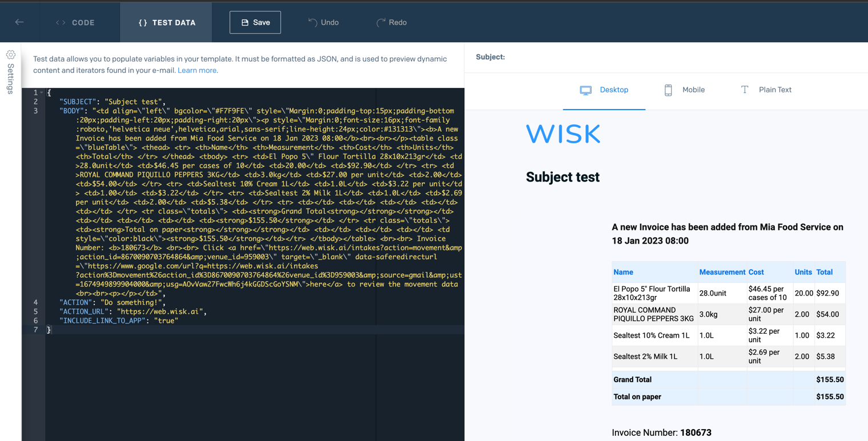Click the Units column header
The width and height of the screenshot is (868, 441).
click(x=803, y=272)
